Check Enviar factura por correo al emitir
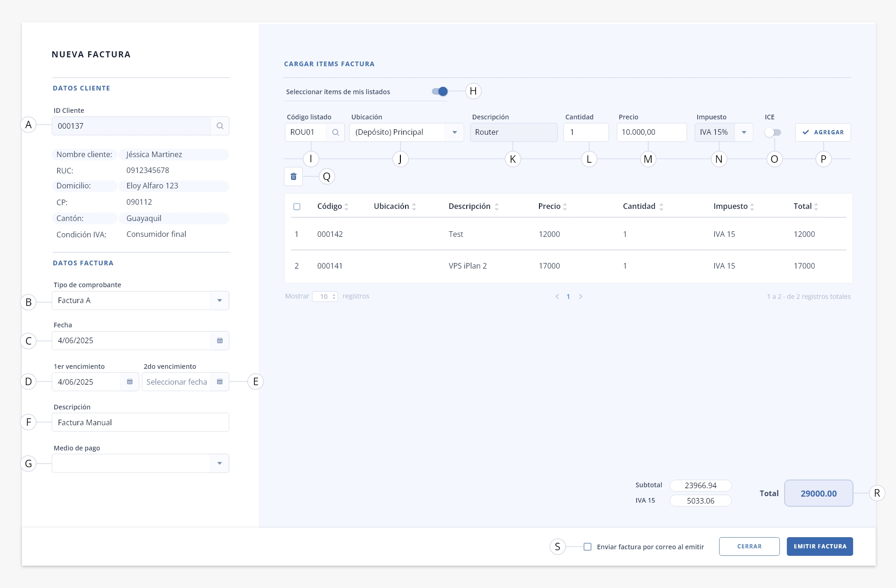Image resolution: width=896 pixels, height=588 pixels. (x=588, y=547)
